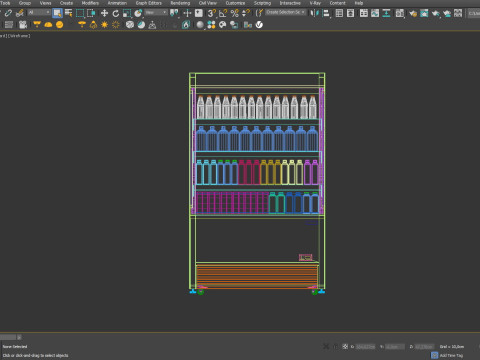This screenshot has width=480, height=360.
Task: Open Render Setup teapot icon
Action: point(413,13)
